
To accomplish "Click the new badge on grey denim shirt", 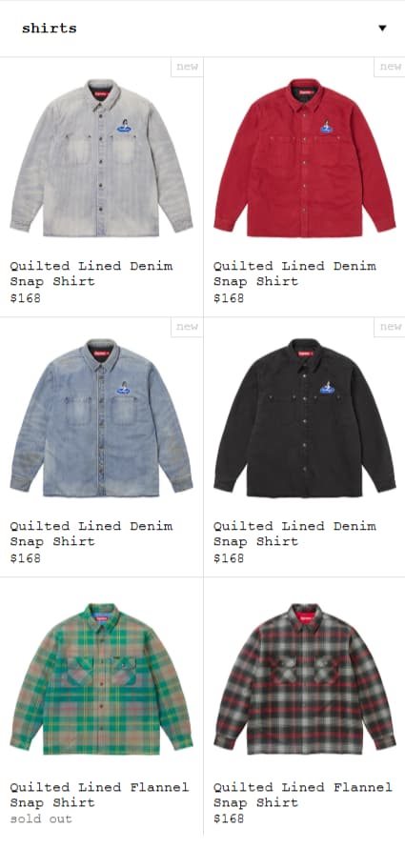I will pyautogui.click(x=187, y=67).
